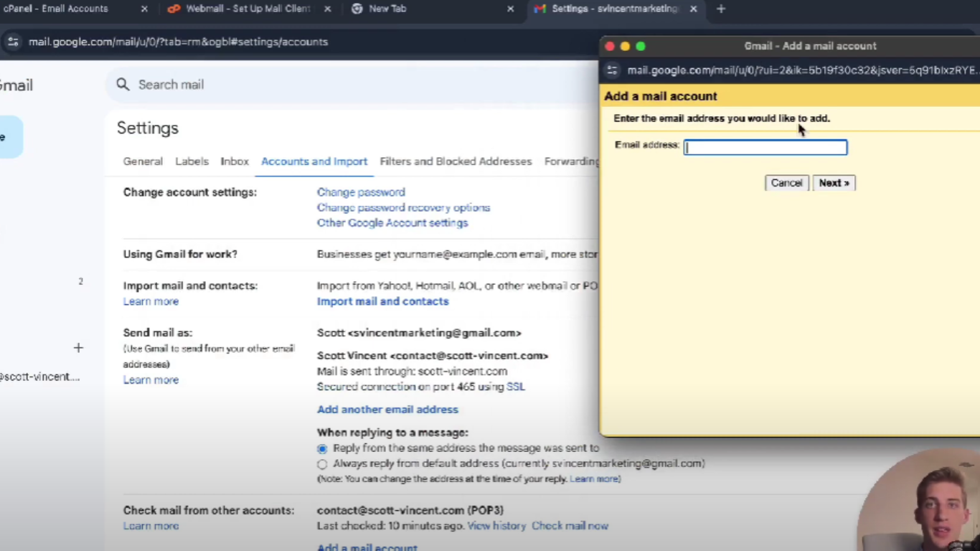The height and width of the screenshot is (551, 980).
Task: Close the Settings Gmail browser tab
Action: pyautogui.click(x=694, y=9)
